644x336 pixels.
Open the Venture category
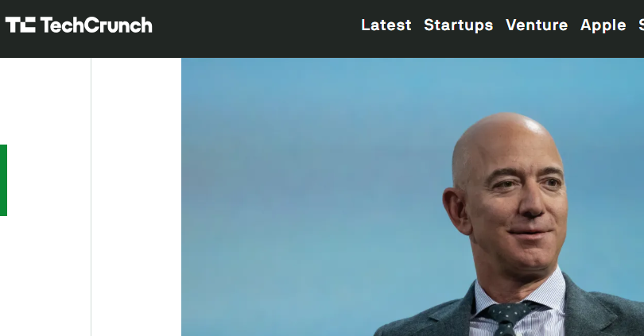[537, 25]
